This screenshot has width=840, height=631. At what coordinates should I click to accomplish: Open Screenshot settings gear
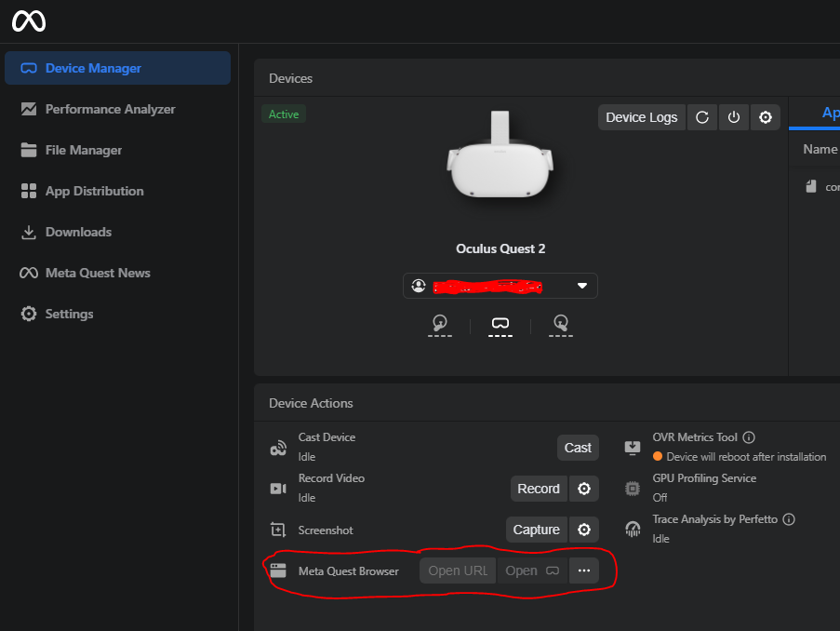click(x=584, y=530)
